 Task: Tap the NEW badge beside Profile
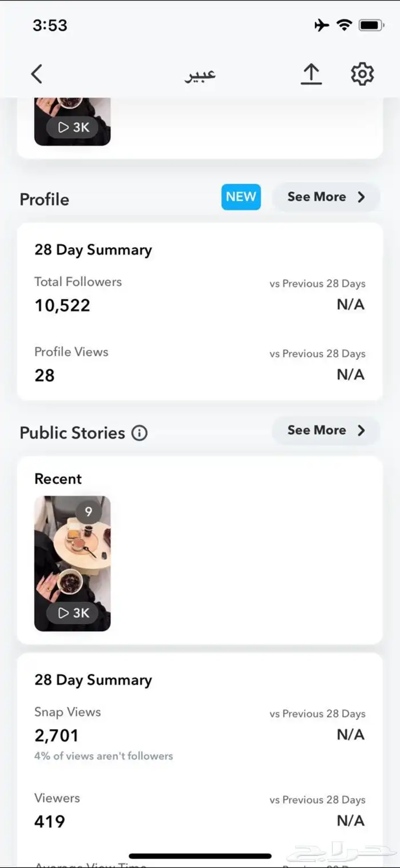pyautogui.click(x=241, y=197)
